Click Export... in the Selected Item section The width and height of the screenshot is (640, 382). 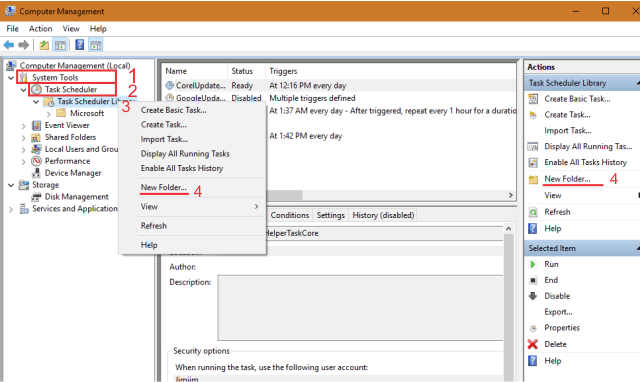[558, 312]
